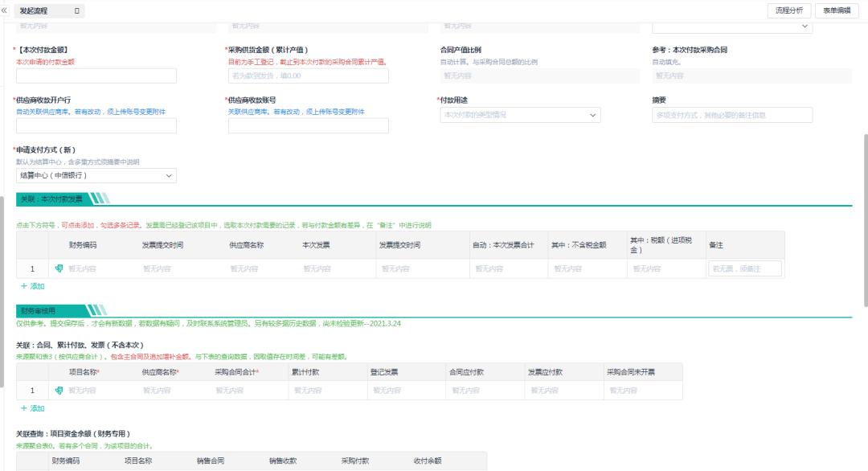Click the disabled 合同产值比例 field
868x471 pixels.
[x=540, y=76]
